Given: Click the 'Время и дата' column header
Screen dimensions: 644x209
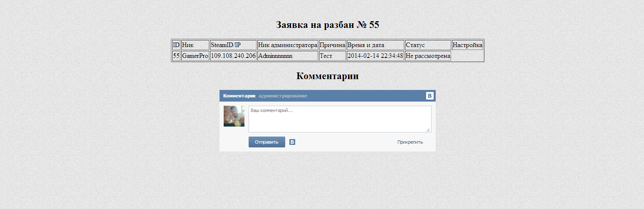Looking at the screenshot, I should 375,45.
